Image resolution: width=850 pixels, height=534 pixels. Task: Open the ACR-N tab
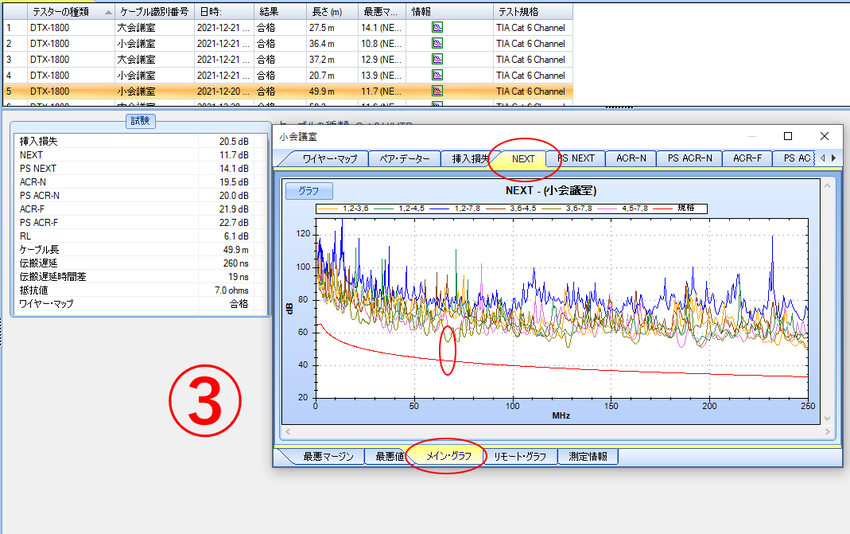[631, 158]
